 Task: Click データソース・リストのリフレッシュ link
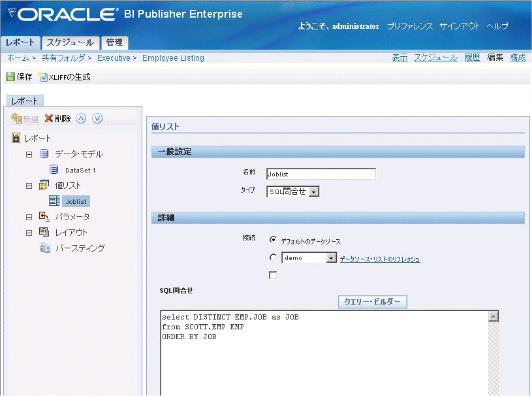[x=380, y=259]
